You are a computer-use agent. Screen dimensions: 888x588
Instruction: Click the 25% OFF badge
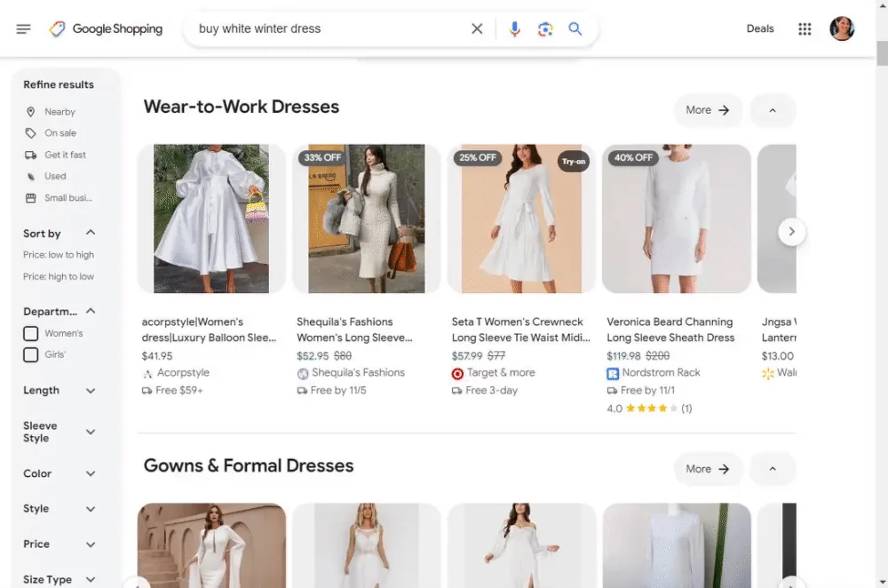pos(478,157)
